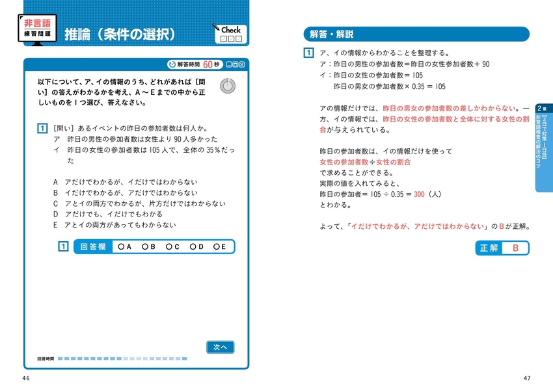Click the clock icon beside 解答時間
This screenshot has height=392, width=553.
(172, 64)
